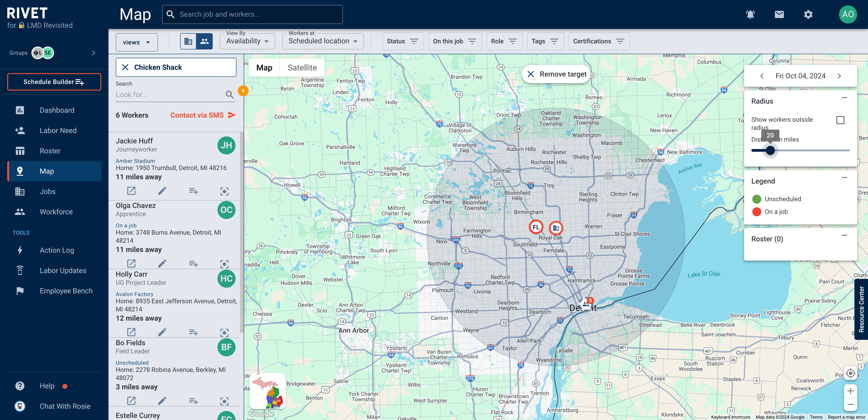Open Holly Carr's profile in new window

[131, 332]
